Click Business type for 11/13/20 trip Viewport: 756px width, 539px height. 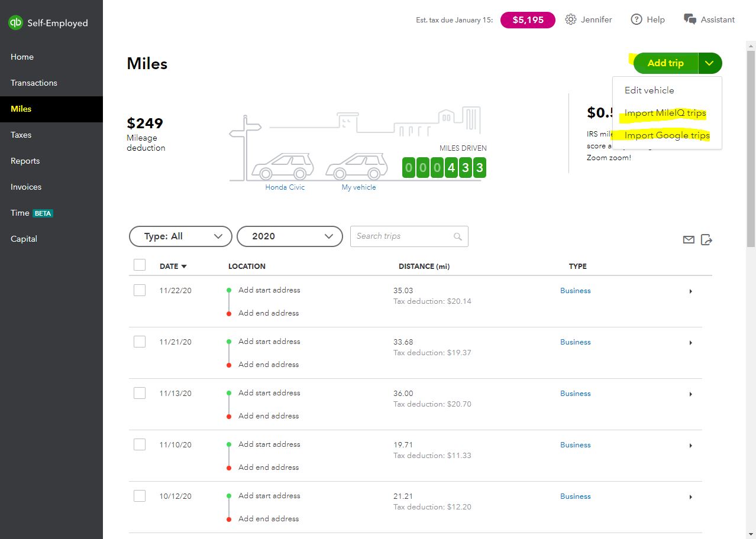576,394
